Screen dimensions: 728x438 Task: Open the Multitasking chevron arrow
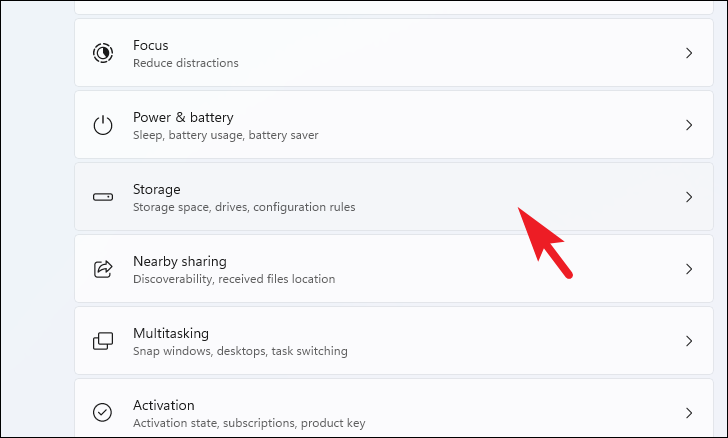coord(689,341)
